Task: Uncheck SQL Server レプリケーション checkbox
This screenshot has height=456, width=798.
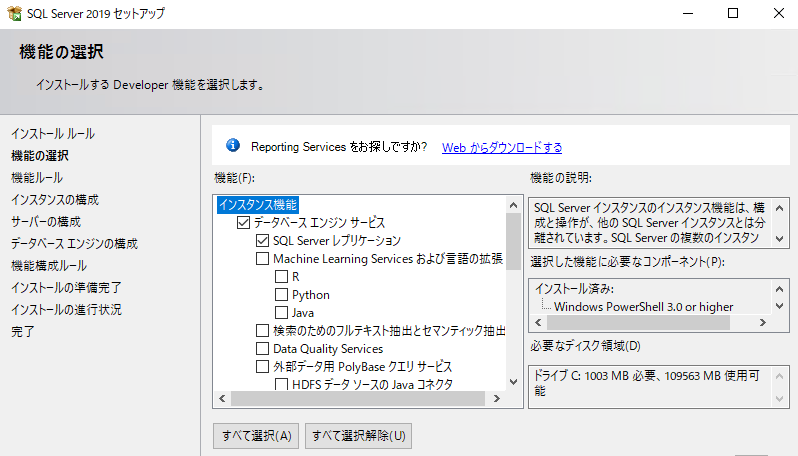Action: tap(262, 240)
